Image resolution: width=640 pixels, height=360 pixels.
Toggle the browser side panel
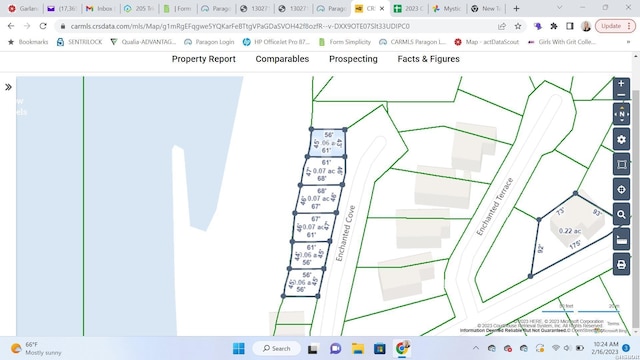point(570,26)
